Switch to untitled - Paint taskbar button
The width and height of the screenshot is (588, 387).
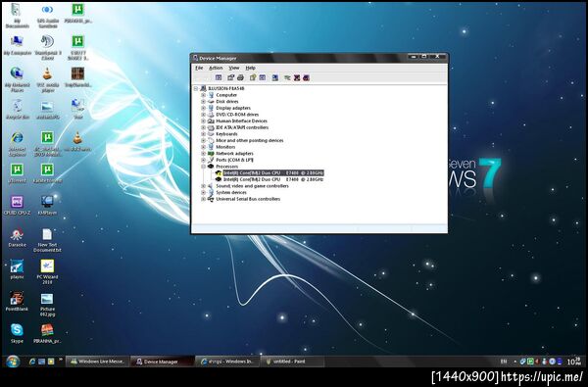coord(292,362)
